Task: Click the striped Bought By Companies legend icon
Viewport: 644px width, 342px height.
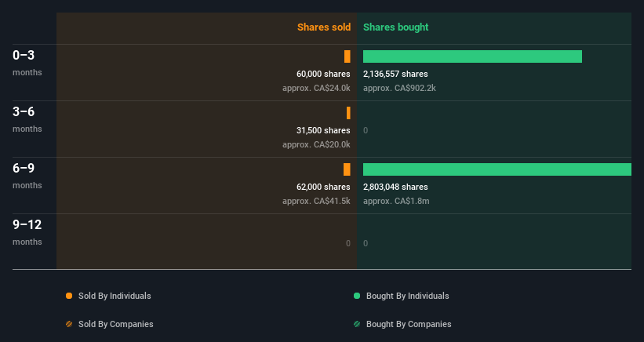Action: point(357,324)
